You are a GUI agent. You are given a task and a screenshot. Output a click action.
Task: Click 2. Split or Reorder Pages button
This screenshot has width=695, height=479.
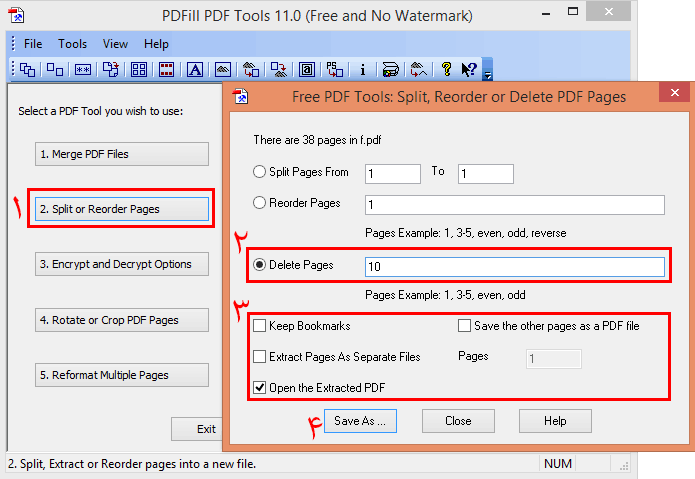tap(122, 209)
